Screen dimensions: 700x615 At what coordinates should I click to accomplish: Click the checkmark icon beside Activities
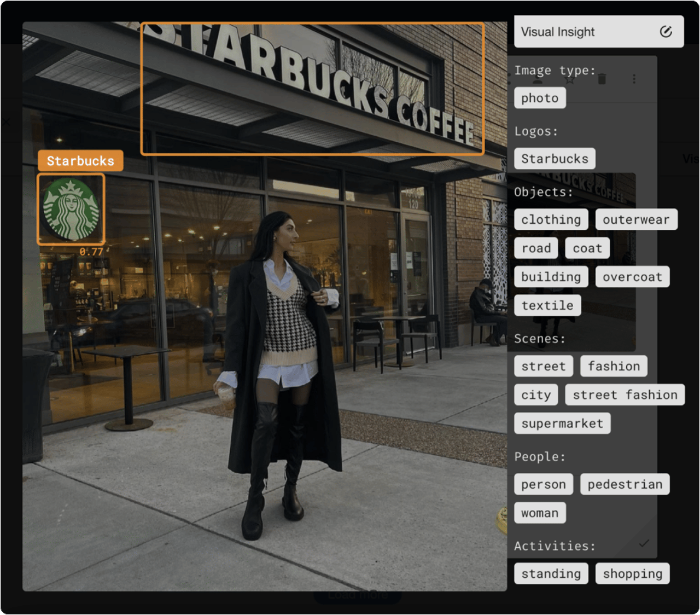(644, 543)
